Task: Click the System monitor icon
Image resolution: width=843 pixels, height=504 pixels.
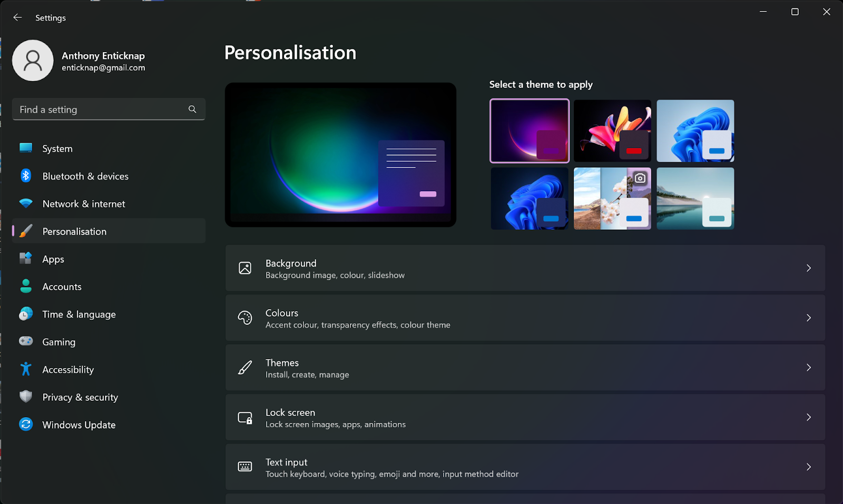Action: 26,148
